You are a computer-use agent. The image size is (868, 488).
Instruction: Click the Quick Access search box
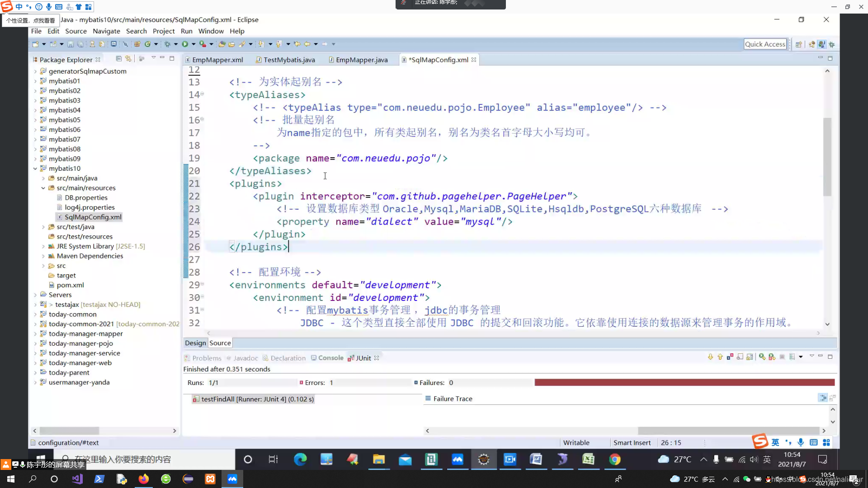pos(765,44)
